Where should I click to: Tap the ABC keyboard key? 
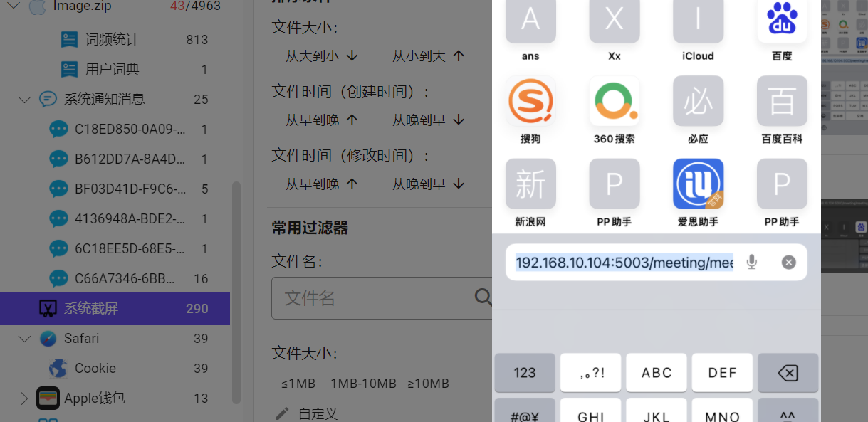(657, 373)
